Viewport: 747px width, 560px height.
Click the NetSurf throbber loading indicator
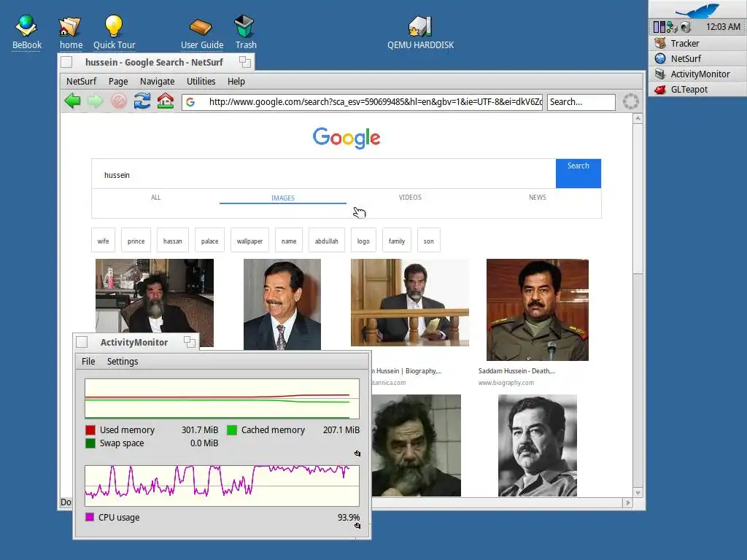click(631, 101)
